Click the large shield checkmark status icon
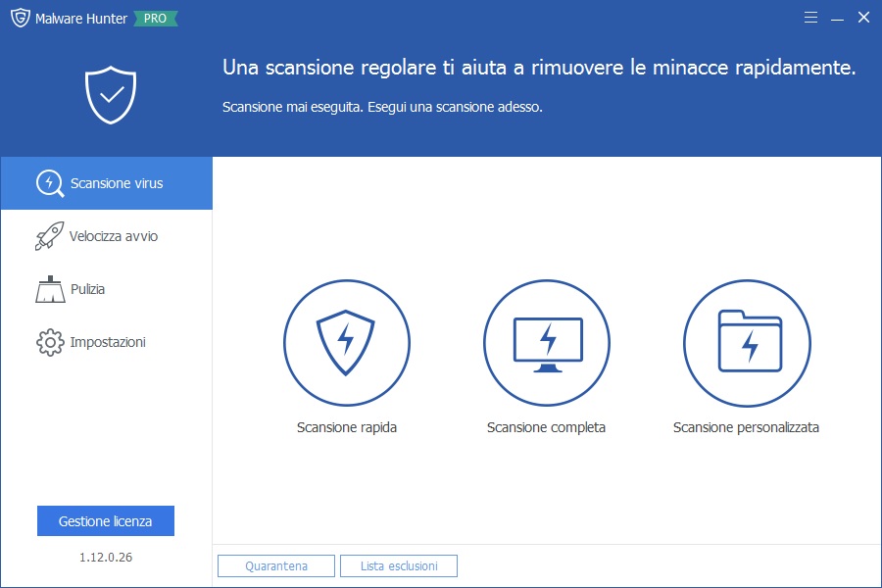Image resolution: width=882 pixels, height=588 pixels. click(111, 95)
